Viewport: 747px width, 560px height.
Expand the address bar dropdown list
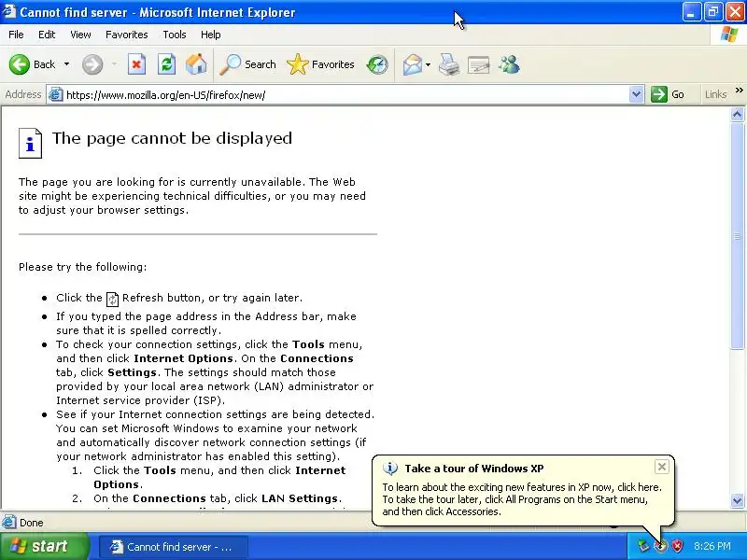(636, 94)
